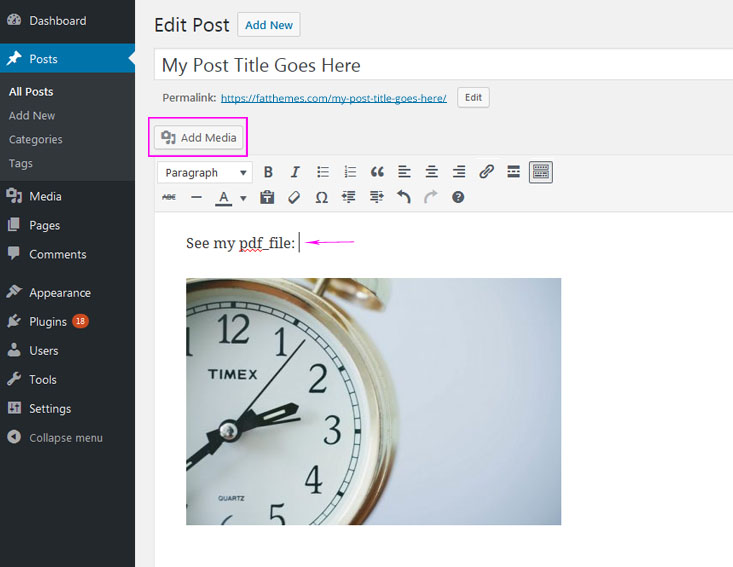
Task: Open the Posts menu
Action: [67, 58]
